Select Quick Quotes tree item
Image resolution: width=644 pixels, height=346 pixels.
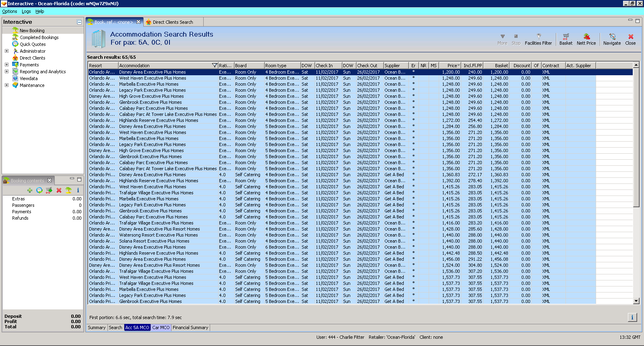click(33, 44)
